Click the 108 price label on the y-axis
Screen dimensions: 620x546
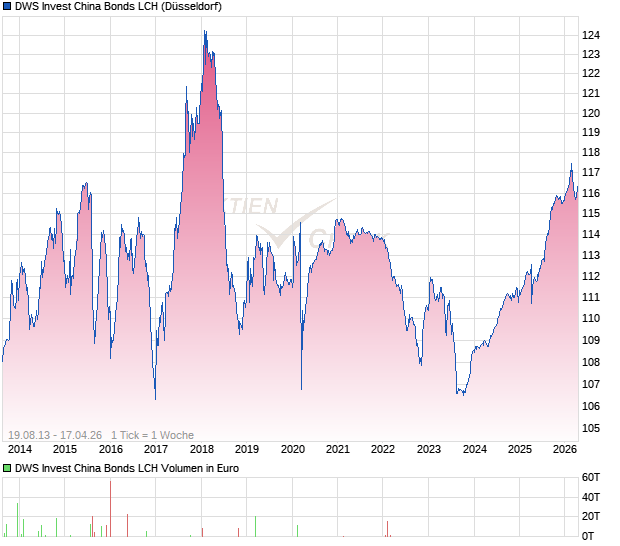591,362
